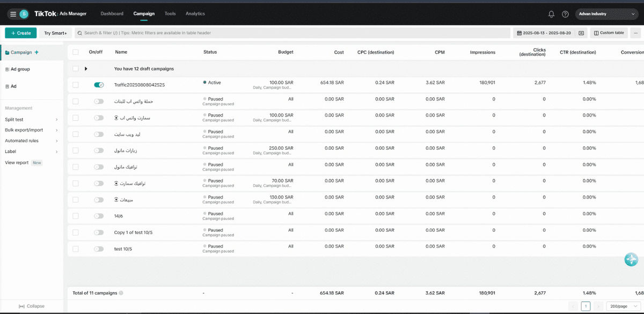Click the info icon beside total campaigns
Image resolution: width=644 pixels, height=314 pixels.
click(121, 293)
